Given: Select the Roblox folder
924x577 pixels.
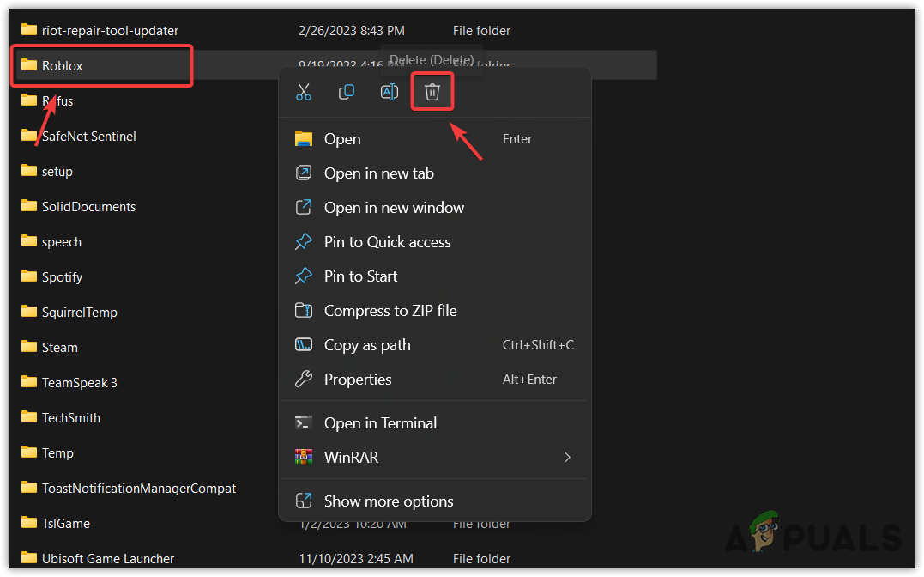Looking at the screenshot, I should (63, 65).
